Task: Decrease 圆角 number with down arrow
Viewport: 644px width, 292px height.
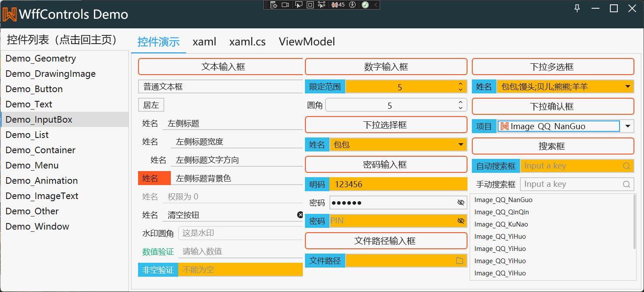Action: tap(460, 108)
